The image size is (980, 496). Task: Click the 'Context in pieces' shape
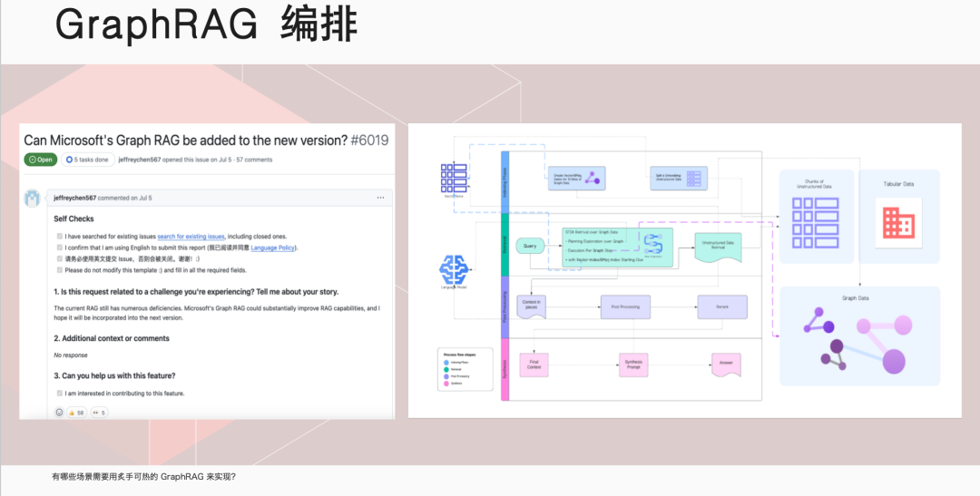tap(531, 306)
